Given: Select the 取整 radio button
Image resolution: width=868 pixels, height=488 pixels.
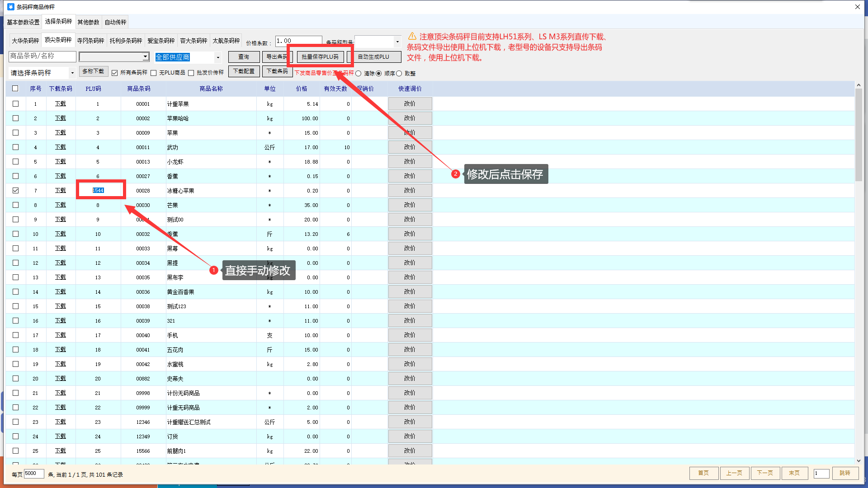Looking at the screenshot, I should pyautogui.click(x=399, y=73).
